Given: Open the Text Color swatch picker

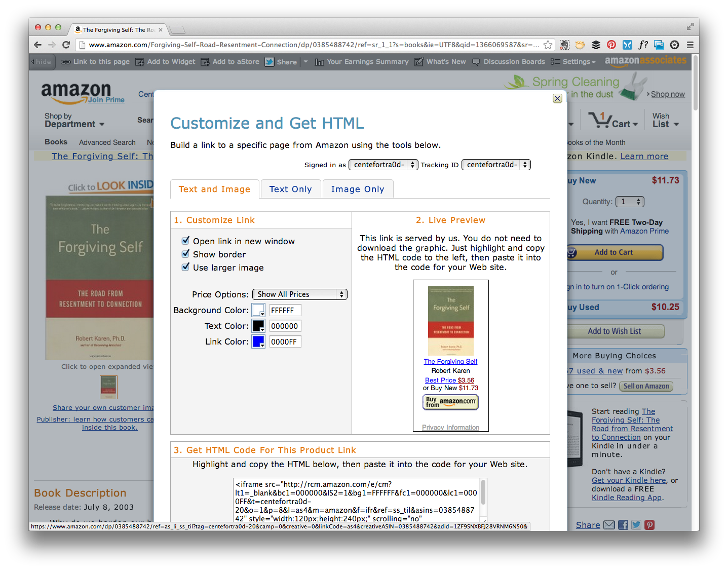Looking at the screenshot, I should point(258,326).
